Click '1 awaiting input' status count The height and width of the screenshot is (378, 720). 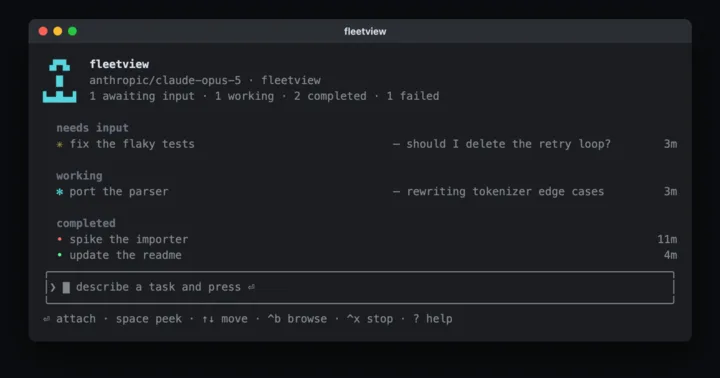(142, 96)
